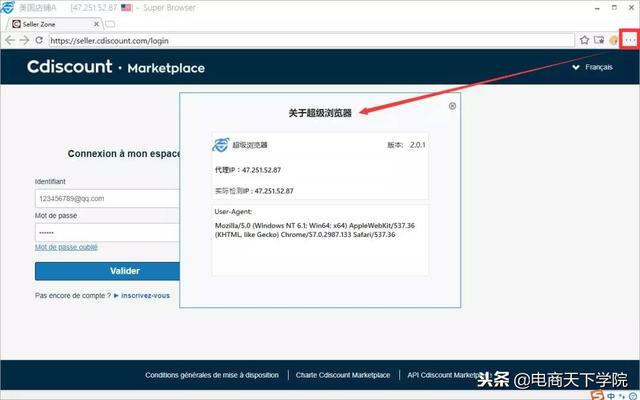Open the Français language dropdown
The width and height of the screenshot is (640, 400).
click(593, 67)
